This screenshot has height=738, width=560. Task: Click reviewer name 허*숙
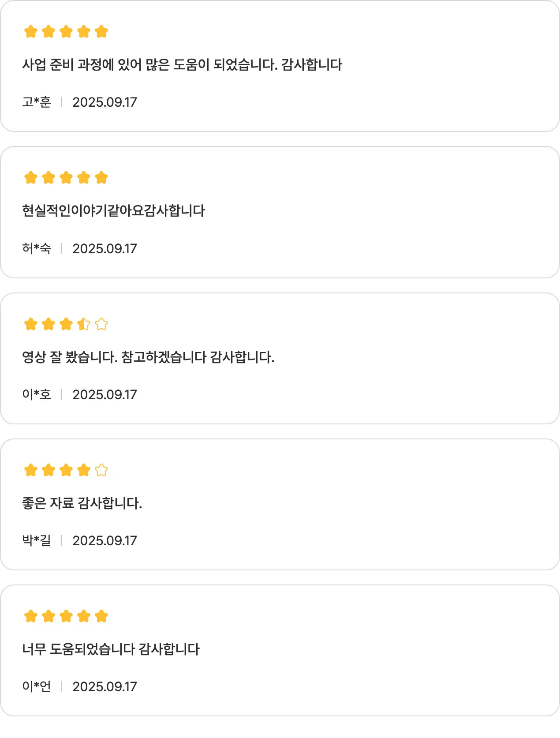[37, 249]
